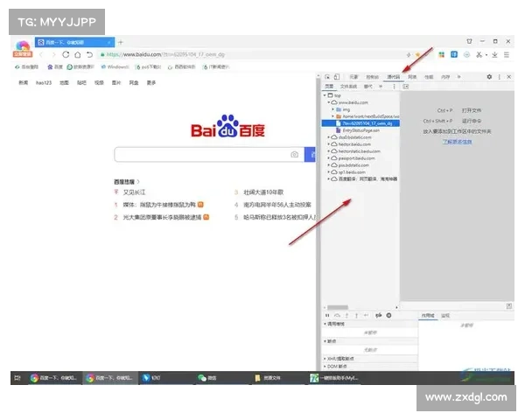
Task: Switch to DevTools Performance tab
Action: [429, 77]
